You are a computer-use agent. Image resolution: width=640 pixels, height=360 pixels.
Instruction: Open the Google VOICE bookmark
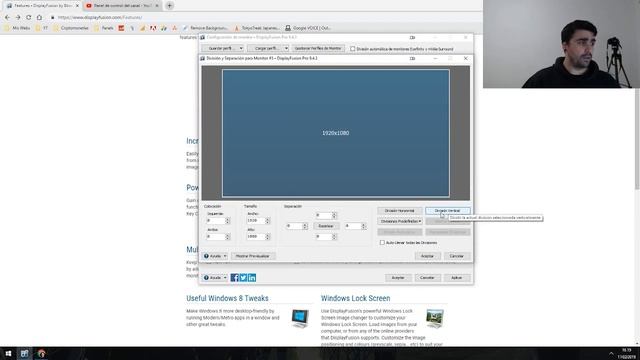(308, 28)
